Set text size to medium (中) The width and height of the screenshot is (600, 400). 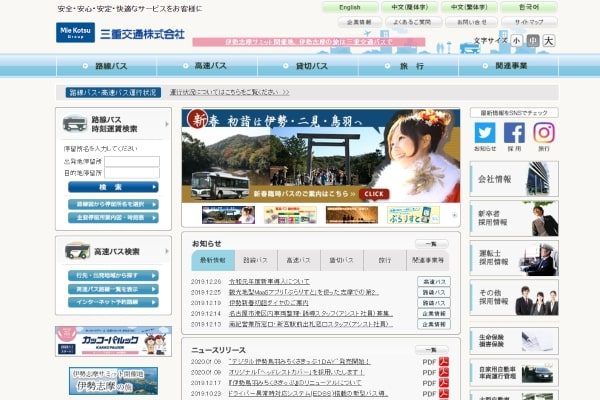coord(533,41)
